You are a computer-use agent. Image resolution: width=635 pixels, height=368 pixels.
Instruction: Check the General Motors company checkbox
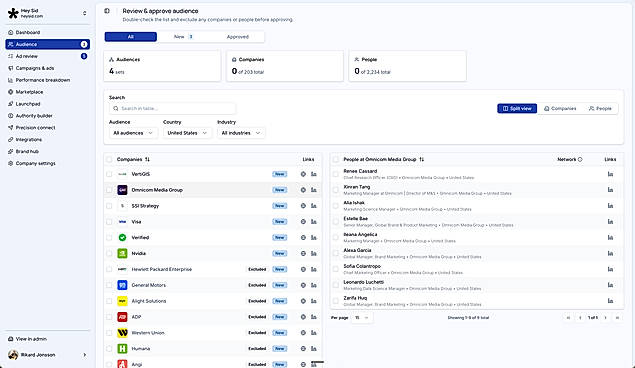tap(109, 285)
